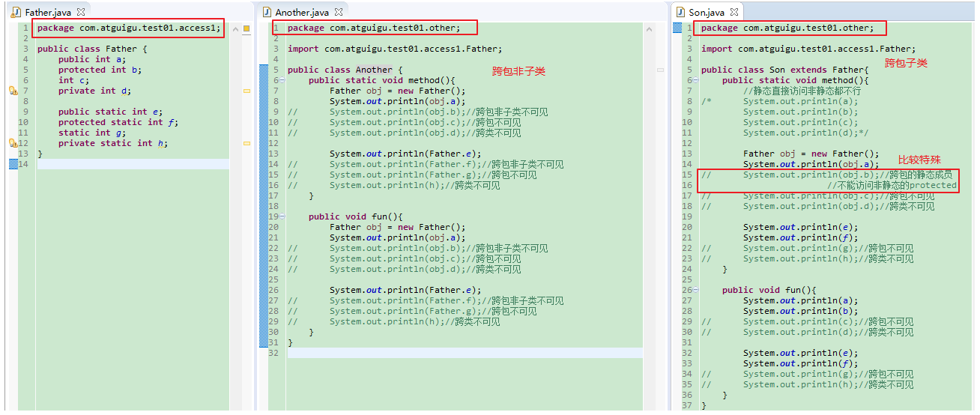Click 'protected static int f;' in Father.java
The image size is (980, 415).
coord(118,122)
